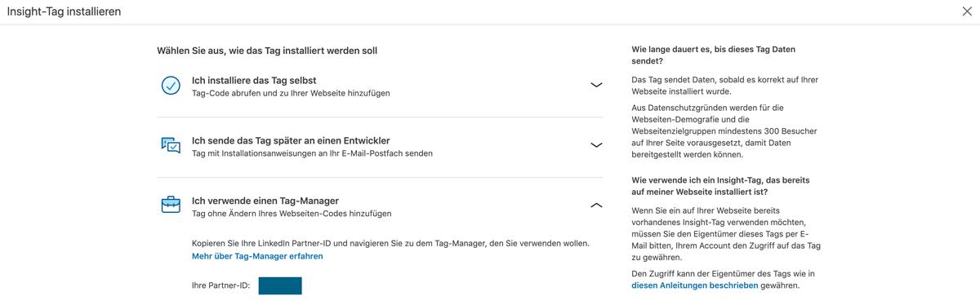The width and height of the screenshot is (980, 305).
Task: Open the 'Mehr über Tag-Manager erfahren' link
Action: [x=257, y=256]
